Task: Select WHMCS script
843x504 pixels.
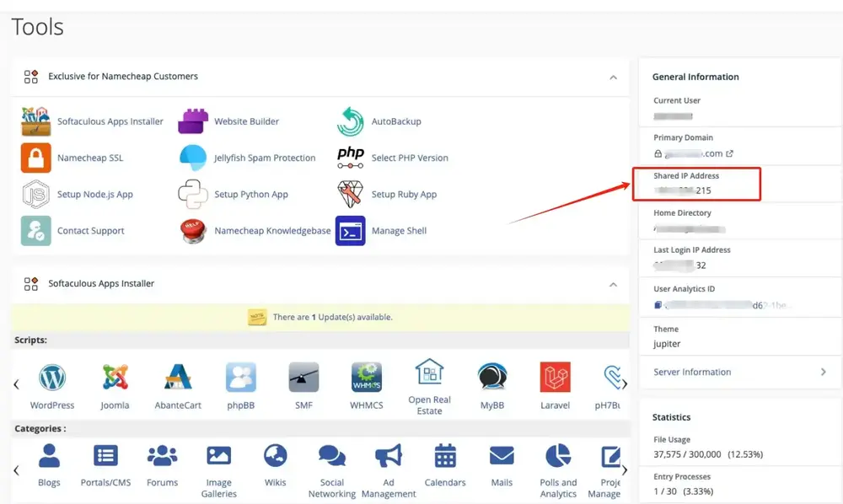Action: [x=367, y=386]
